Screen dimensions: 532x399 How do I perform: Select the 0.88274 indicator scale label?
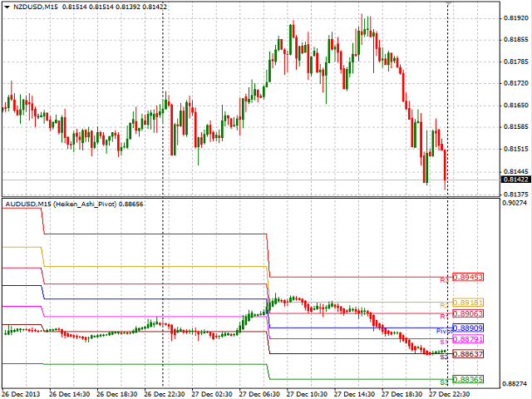(515, 384)
